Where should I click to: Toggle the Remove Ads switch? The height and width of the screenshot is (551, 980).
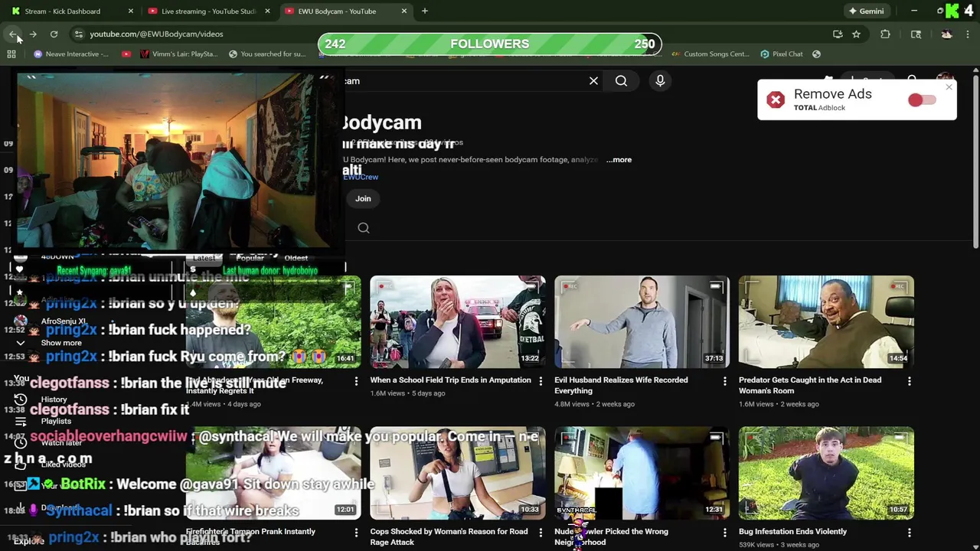[922, 100]
